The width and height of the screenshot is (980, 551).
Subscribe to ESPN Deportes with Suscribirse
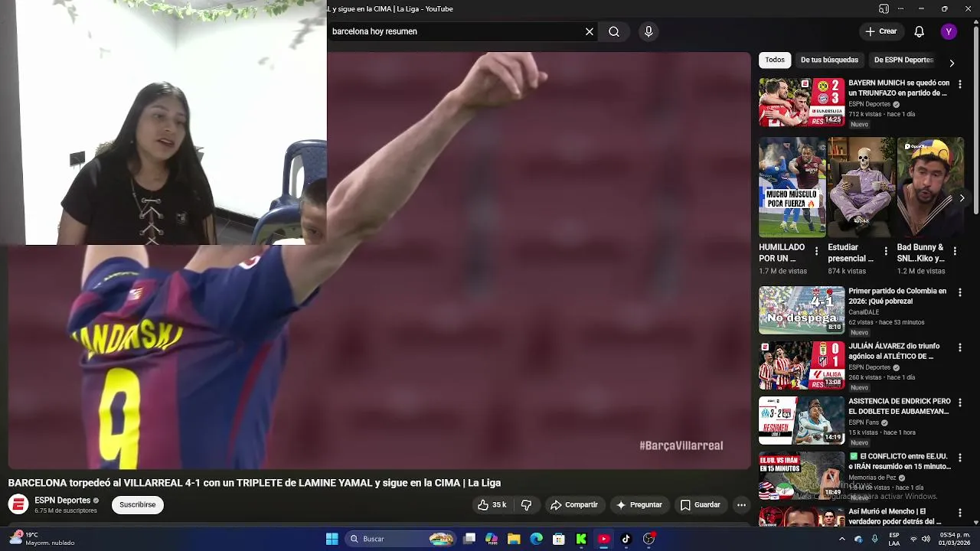click(x=138, y=504)
